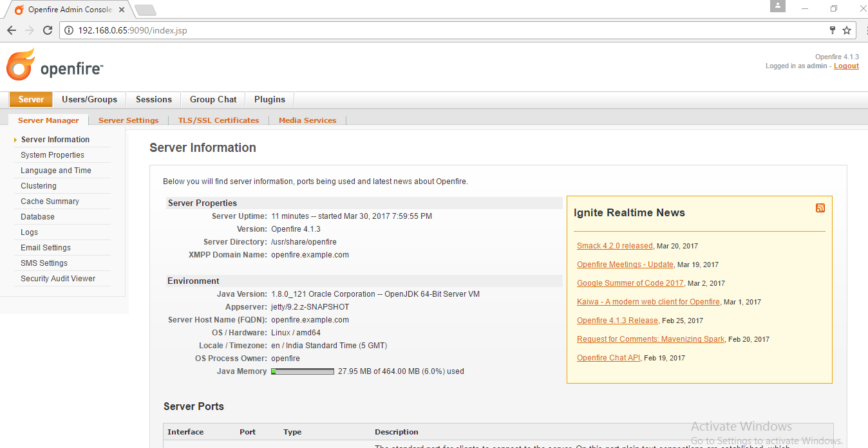Click the saved password key icon
The width and height of the screenshot is (868, 448).
(833, 30)
